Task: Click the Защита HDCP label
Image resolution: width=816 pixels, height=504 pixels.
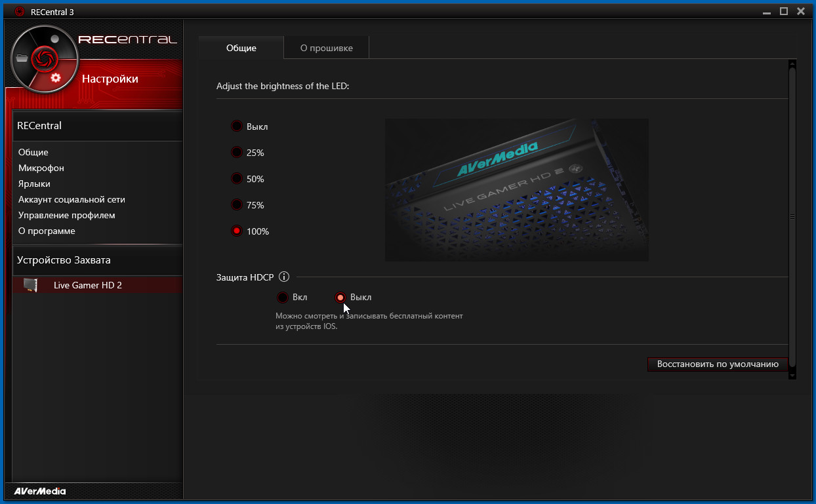Action: [245, 277]
